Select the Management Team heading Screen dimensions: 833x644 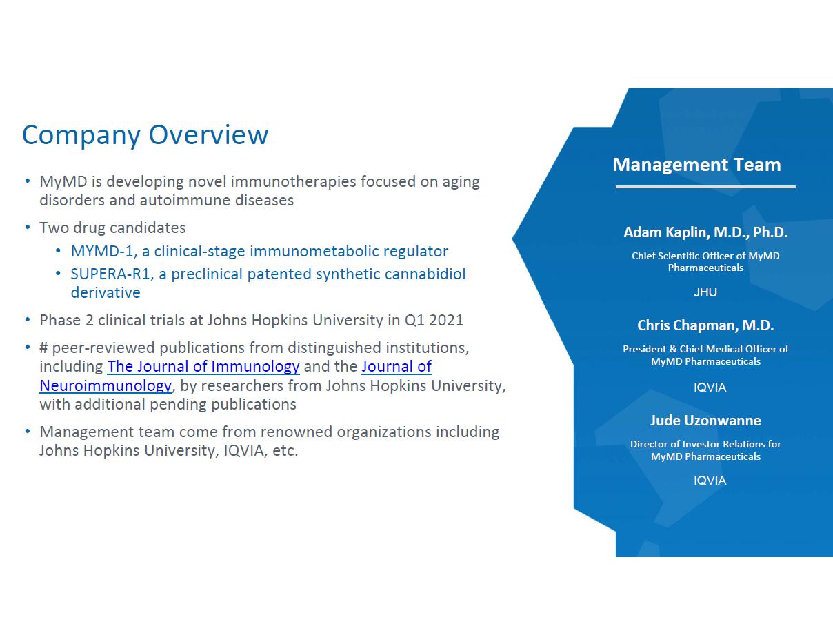(696, 165)
